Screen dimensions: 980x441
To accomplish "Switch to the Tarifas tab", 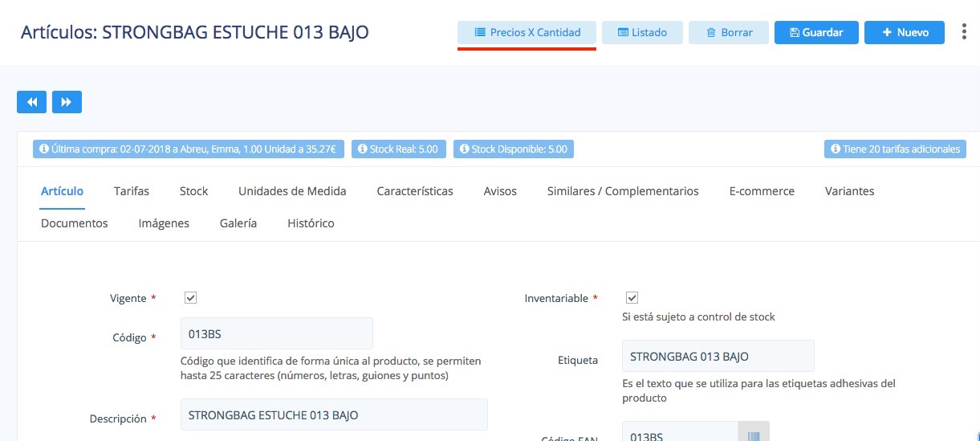I will [x=132, y=191].
